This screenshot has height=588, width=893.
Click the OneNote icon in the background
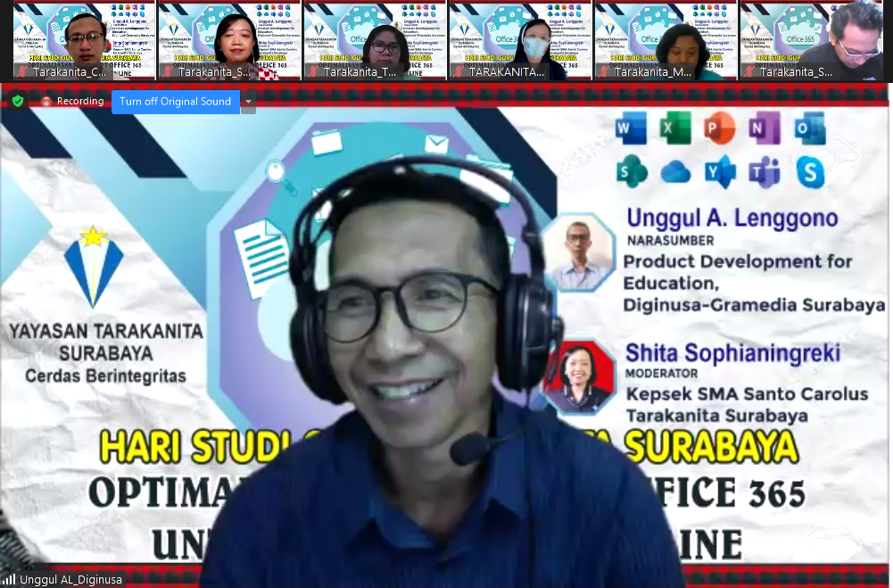(765, 128)
